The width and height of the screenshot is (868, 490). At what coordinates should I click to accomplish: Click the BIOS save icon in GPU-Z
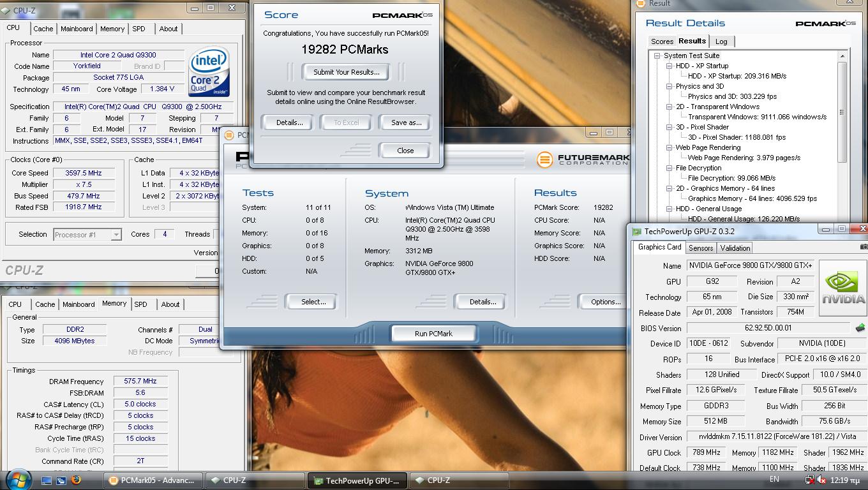(860, 328)
